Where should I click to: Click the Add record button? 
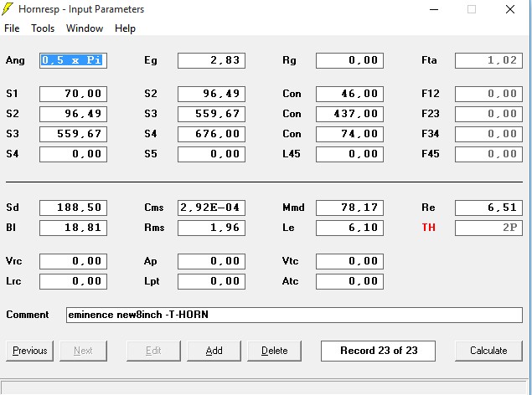click(214, 351)
